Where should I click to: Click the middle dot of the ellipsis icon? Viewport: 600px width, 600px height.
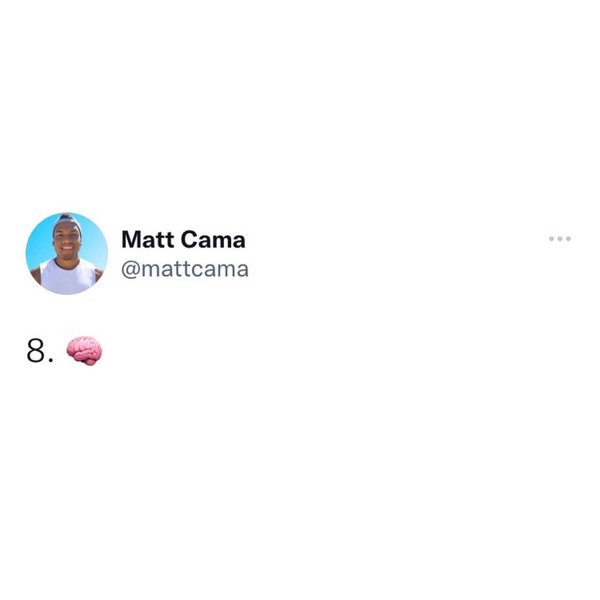560,239
